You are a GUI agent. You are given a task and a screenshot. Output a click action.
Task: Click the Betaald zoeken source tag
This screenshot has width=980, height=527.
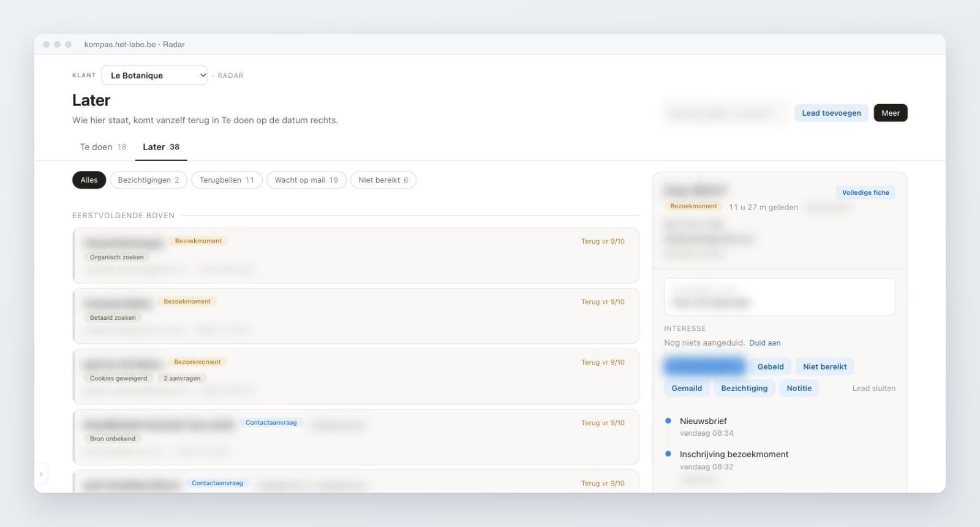[113, 318]
